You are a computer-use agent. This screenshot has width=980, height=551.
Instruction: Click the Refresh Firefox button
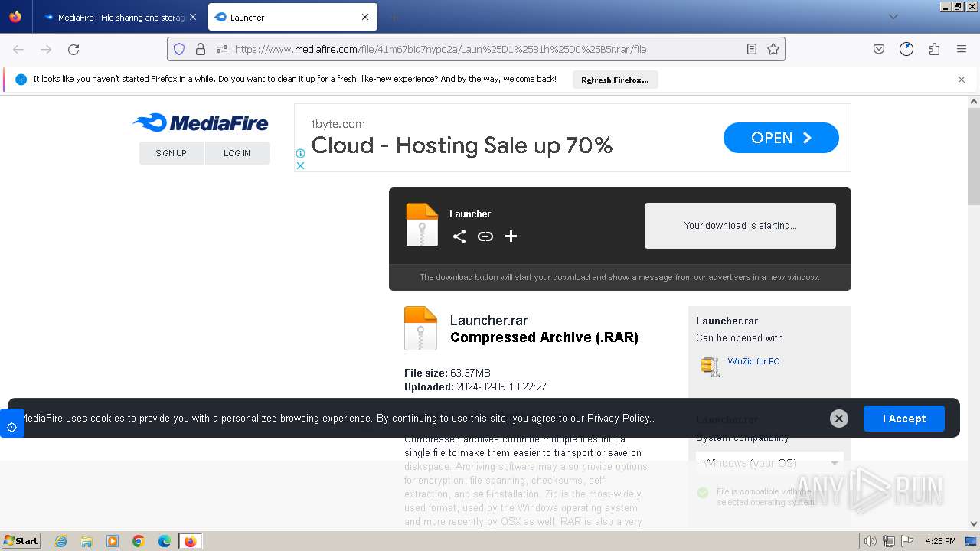coord(615,80)
